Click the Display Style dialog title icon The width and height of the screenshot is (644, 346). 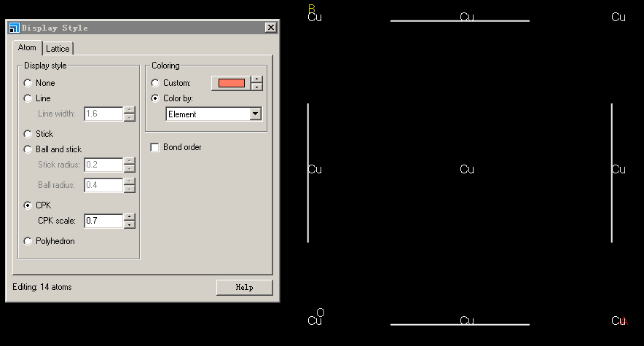pos(14,28)
